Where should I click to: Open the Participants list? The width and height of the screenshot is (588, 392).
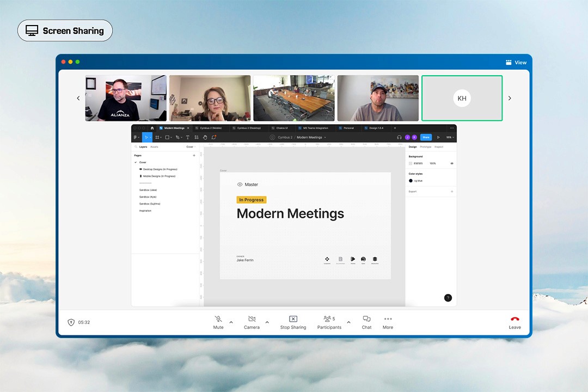point(329,322)
